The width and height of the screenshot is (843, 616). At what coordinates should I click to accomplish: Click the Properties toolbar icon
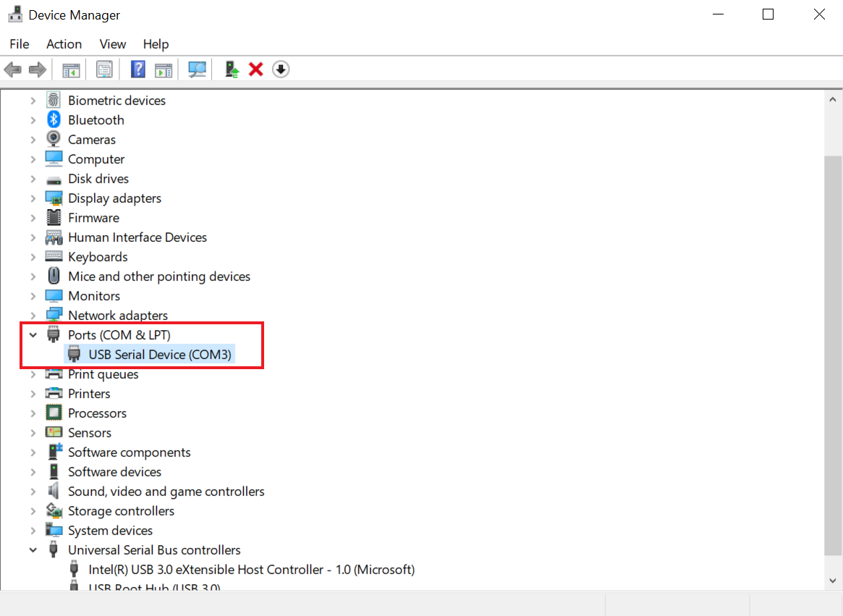105,69
